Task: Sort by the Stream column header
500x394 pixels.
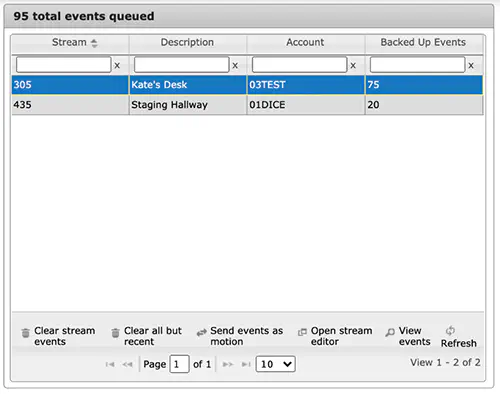Action: click(x=70, y=43)
